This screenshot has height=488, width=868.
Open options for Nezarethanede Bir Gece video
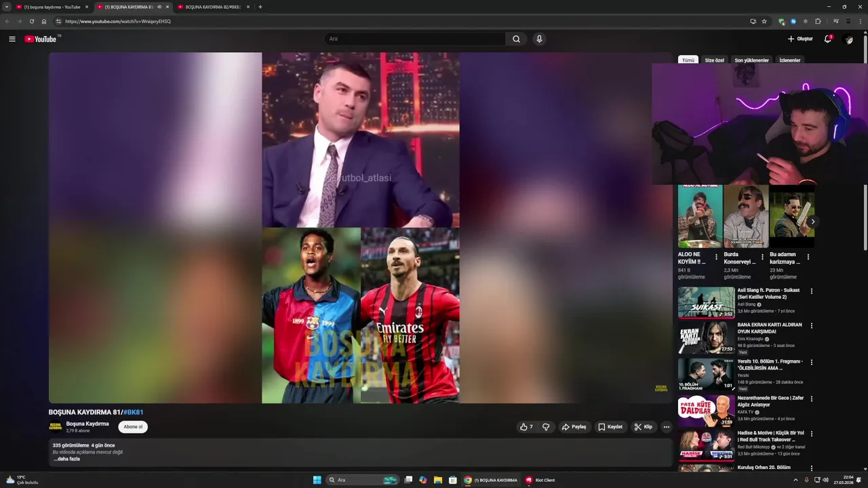point(811,399)
